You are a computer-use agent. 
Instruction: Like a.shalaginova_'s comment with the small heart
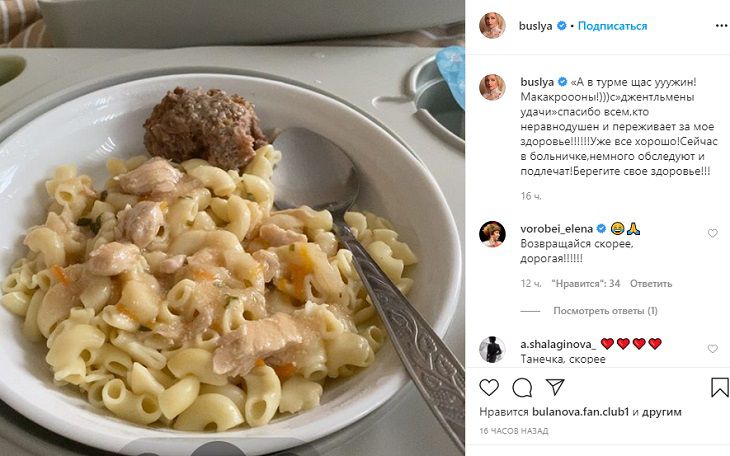click(712, 348)
